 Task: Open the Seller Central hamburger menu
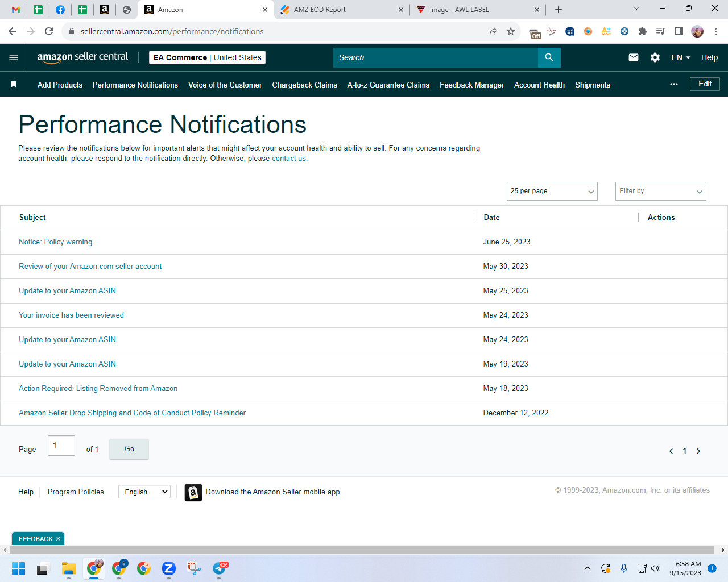14,57
